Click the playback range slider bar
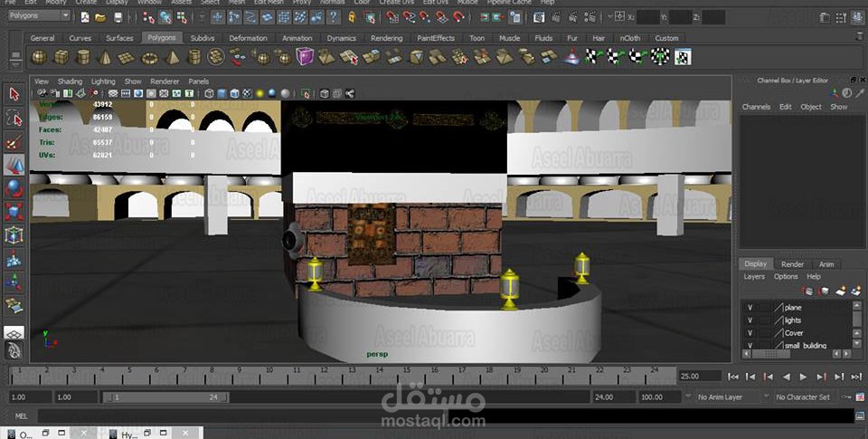This screenshot has height=439, width=868. tap(166, 396)
